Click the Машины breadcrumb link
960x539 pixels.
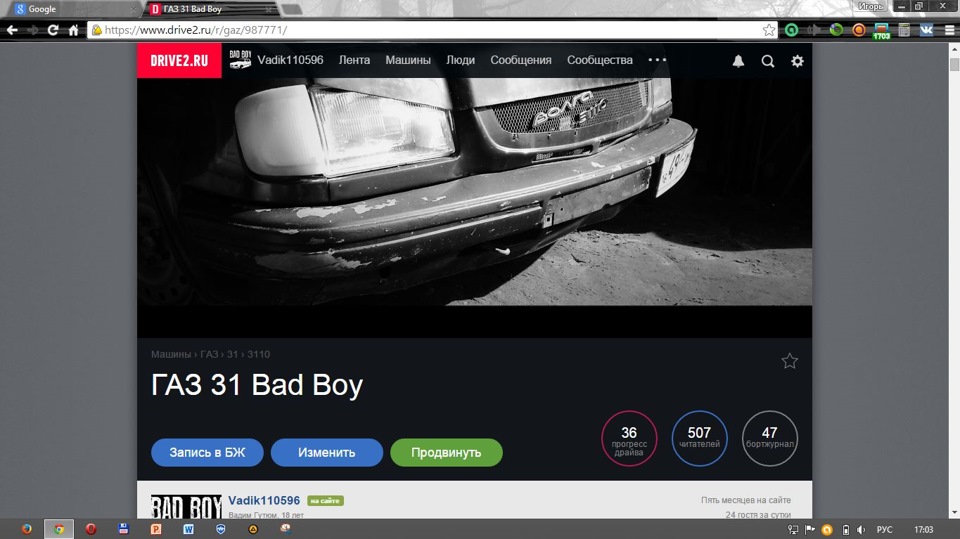(171, 354)
